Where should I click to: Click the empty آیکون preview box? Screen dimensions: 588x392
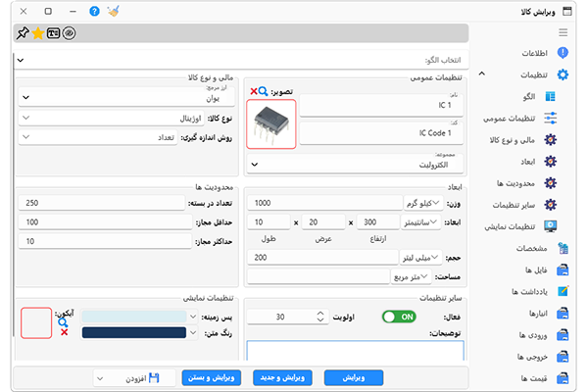pos(36,323)
